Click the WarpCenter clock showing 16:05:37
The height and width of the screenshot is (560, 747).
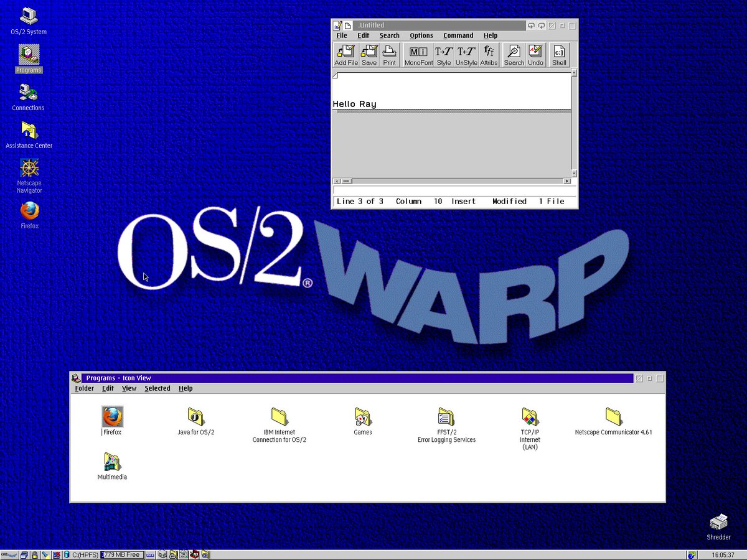pos(723,555)
